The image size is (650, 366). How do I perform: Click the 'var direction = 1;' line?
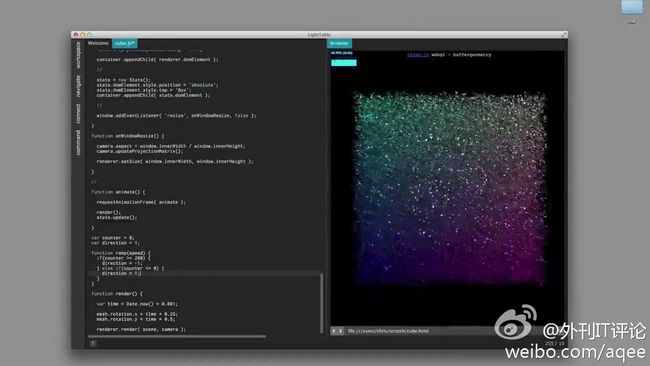[115, 243]
